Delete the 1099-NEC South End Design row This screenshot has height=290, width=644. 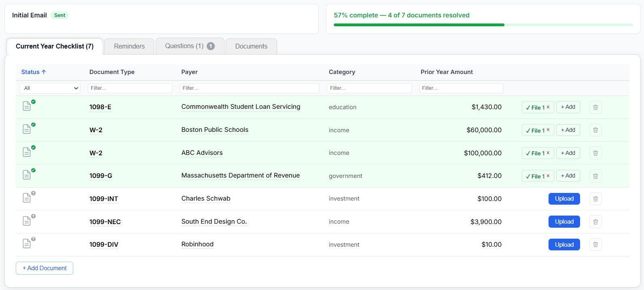pyautogui.click(x=595, y=222)
